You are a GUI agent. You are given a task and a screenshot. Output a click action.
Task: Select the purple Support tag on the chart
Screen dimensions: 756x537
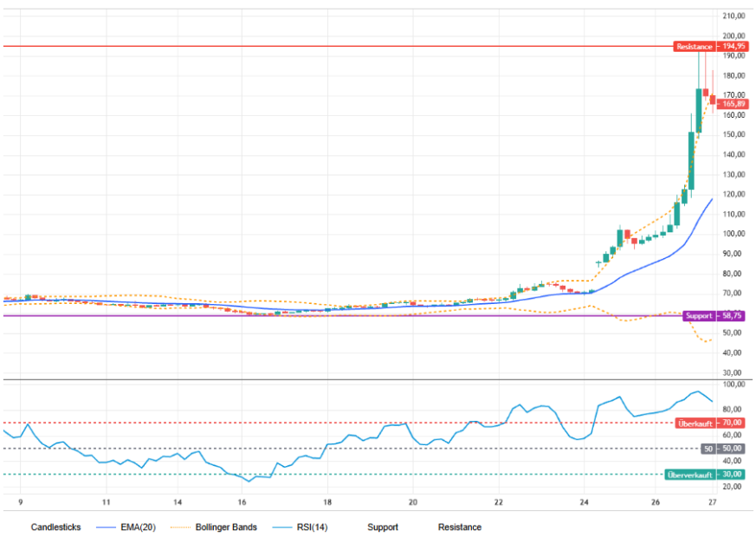click(699, 316)
